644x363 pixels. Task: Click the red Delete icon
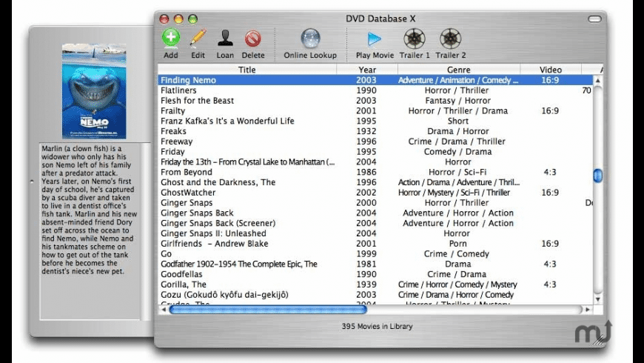[x=252, y=39]
